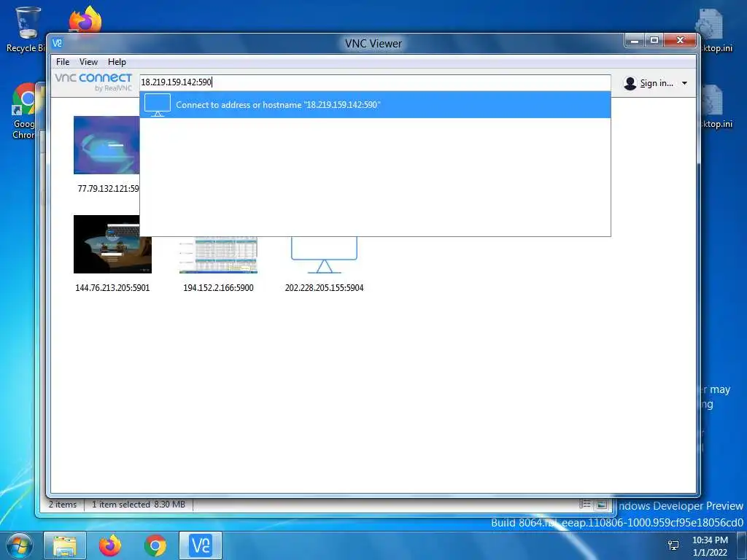Switch to details view in Explorer window
This screenshot has width=747, height=560.
(x=584, y=505)
